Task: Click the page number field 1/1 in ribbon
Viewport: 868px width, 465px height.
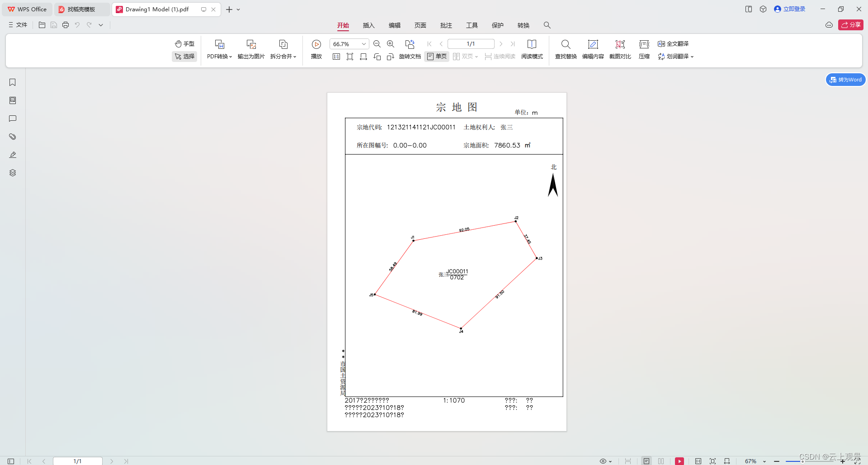Action: point(471,44)
